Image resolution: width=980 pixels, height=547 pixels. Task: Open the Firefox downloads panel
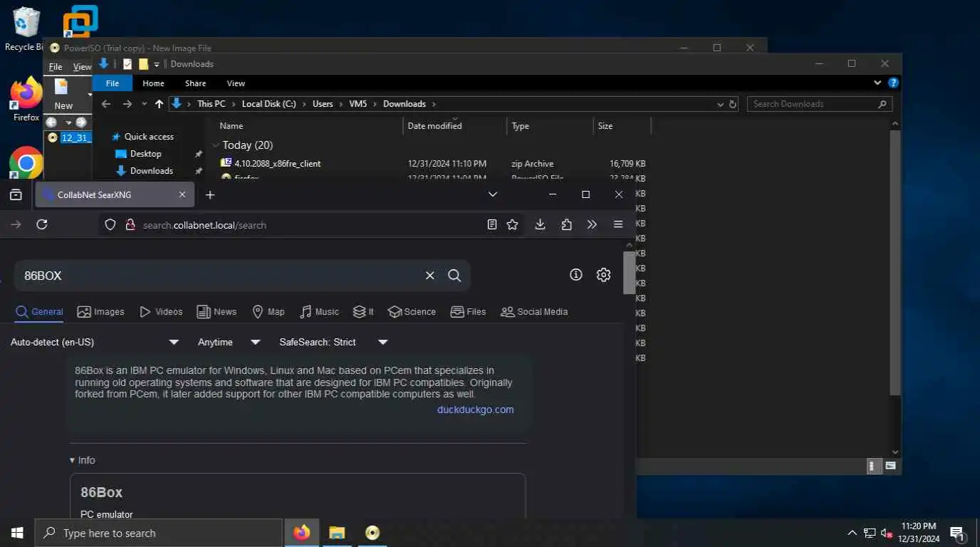(x=540, y=224)
